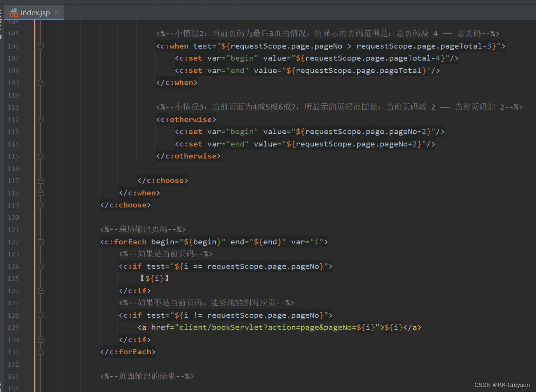Click line number 110 in the gutter
536x392 pixels.
coord(13,95)
